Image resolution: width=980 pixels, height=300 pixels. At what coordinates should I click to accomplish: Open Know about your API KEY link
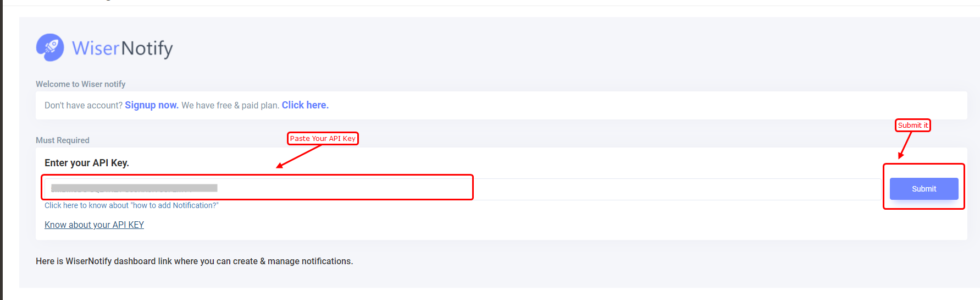click(94, 225)
